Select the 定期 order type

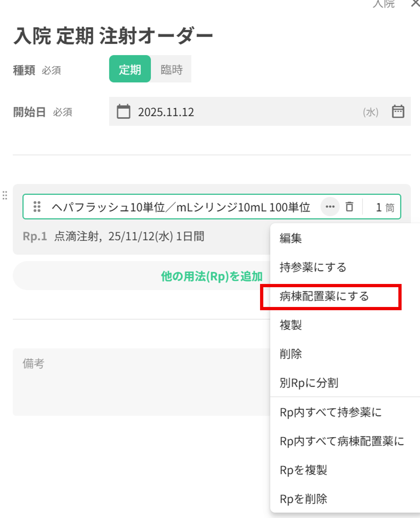(x=130, y=69)
